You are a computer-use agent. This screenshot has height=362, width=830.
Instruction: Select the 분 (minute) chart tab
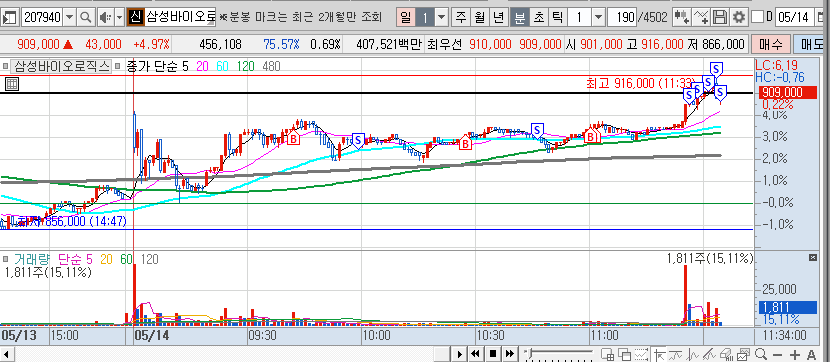(520, 17)
